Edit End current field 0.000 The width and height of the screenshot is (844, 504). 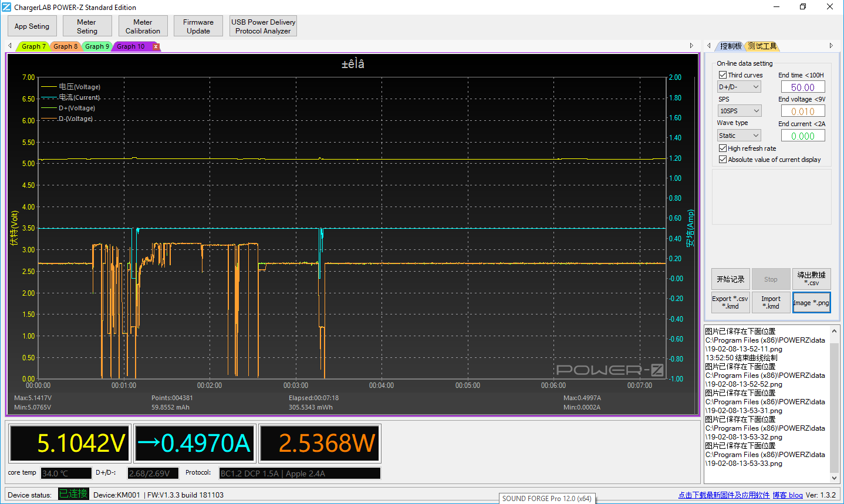(803, 136)
